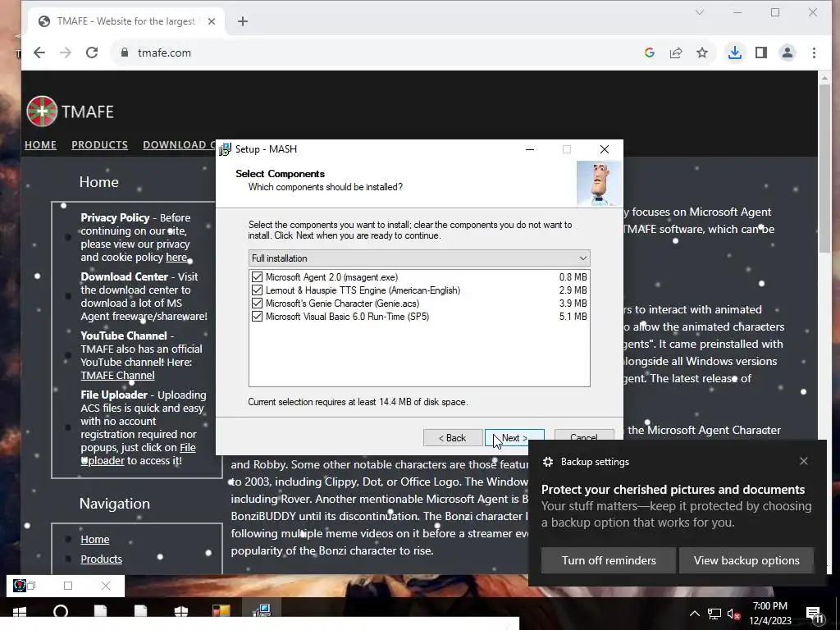Go back using the browser back arrow
The width and height of the screenshot is (840, 630).
pos(39,52)
